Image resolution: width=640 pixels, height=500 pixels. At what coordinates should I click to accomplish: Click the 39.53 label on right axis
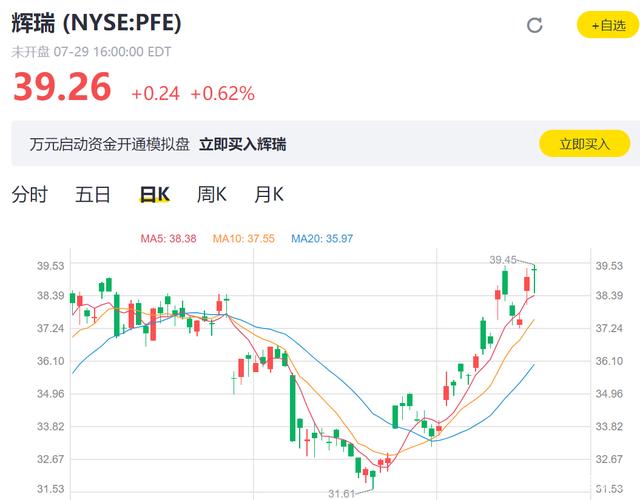pos(609,266)
